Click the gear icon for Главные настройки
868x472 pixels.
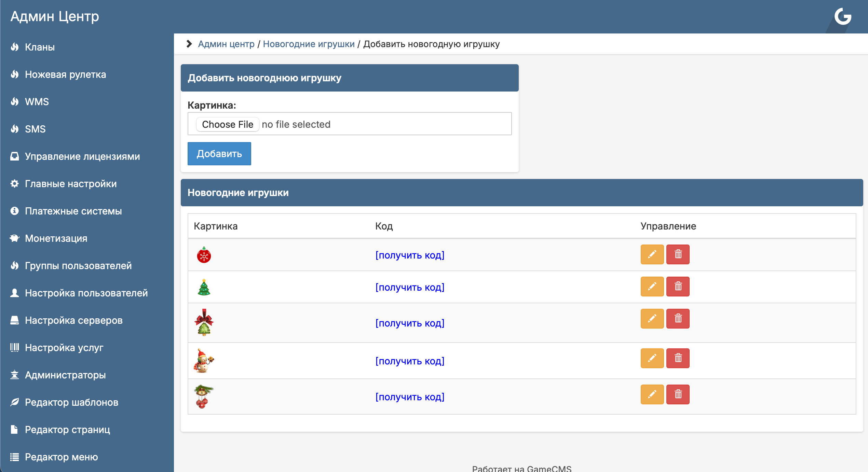[x=14, y=184]
